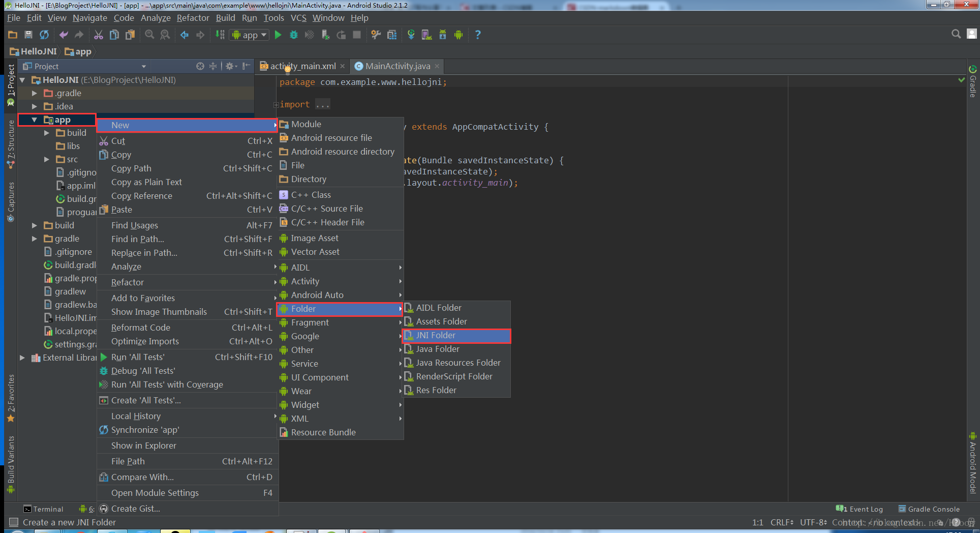
Task: Click the Open folder toolbar icon
Action: tap(13, 35)
